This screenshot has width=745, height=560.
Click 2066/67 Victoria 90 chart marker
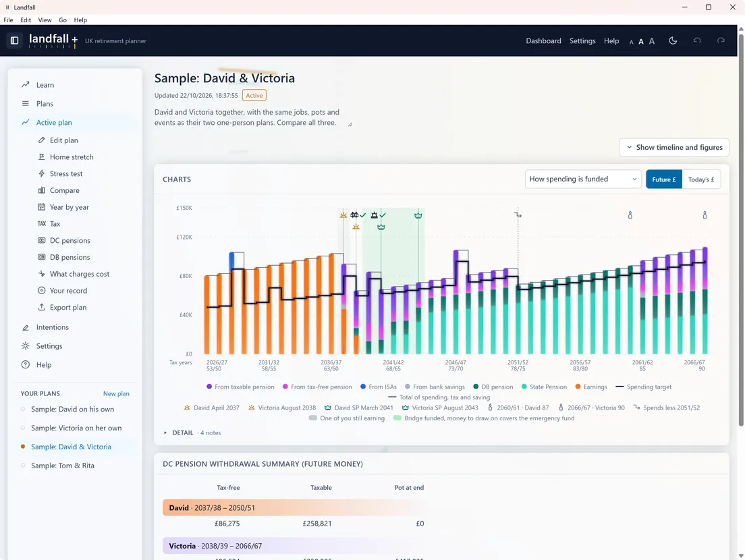tap(705, 215)
